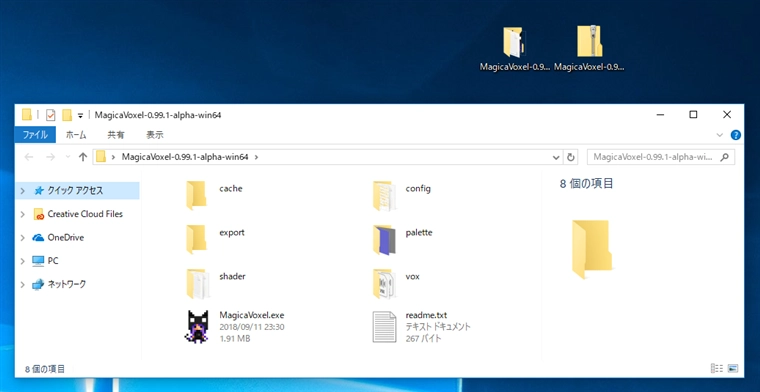Screen dimensions: 760x392
Task: Click the readme.txt file name
Action: (426, 315)
